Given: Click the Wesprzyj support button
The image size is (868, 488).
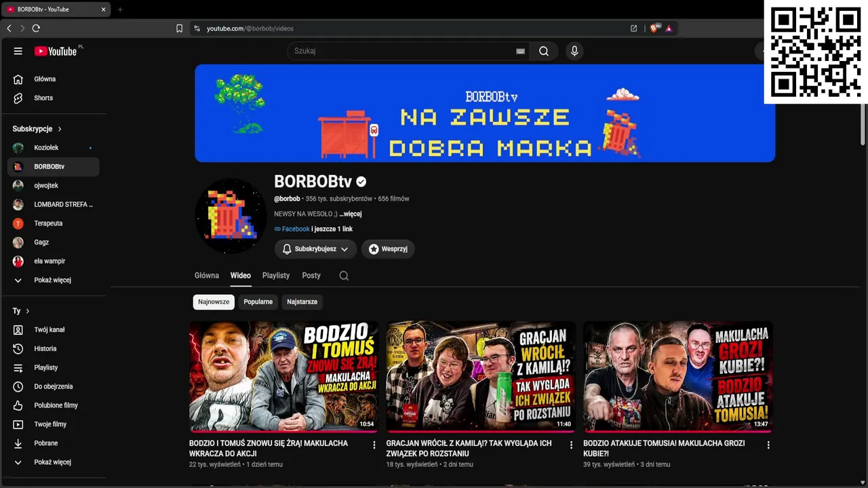Looking at the screenshot, I should tap(388, 249).
